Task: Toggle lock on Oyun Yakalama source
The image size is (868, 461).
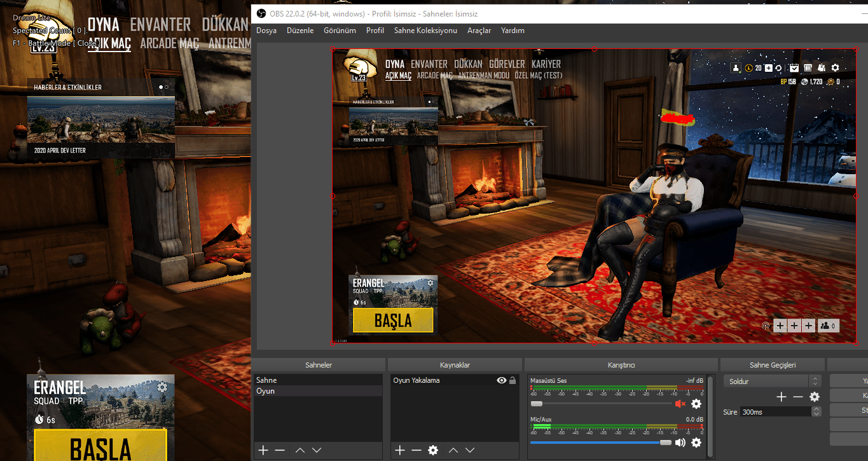Action: click(x=513, y=380)
